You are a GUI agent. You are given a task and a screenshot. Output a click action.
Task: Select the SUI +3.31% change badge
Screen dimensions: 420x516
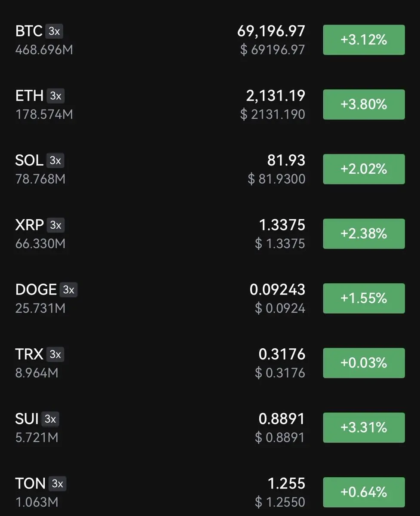364,427
